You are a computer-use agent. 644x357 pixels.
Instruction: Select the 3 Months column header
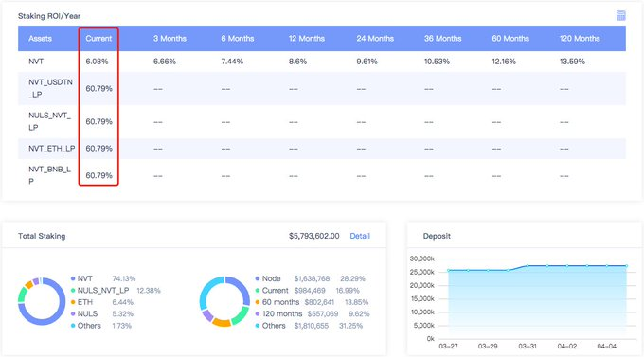tap(170, 38)
